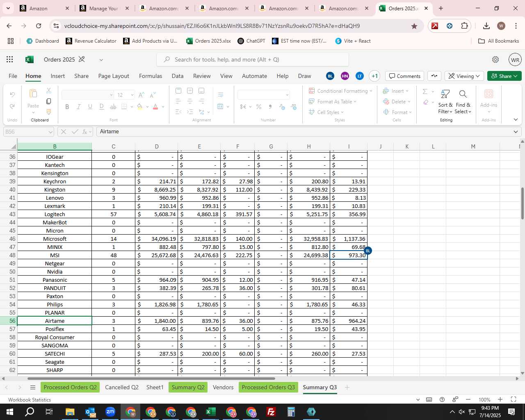Toggle Italic formatting
The image size is (525, 420).
pos(78,107)
